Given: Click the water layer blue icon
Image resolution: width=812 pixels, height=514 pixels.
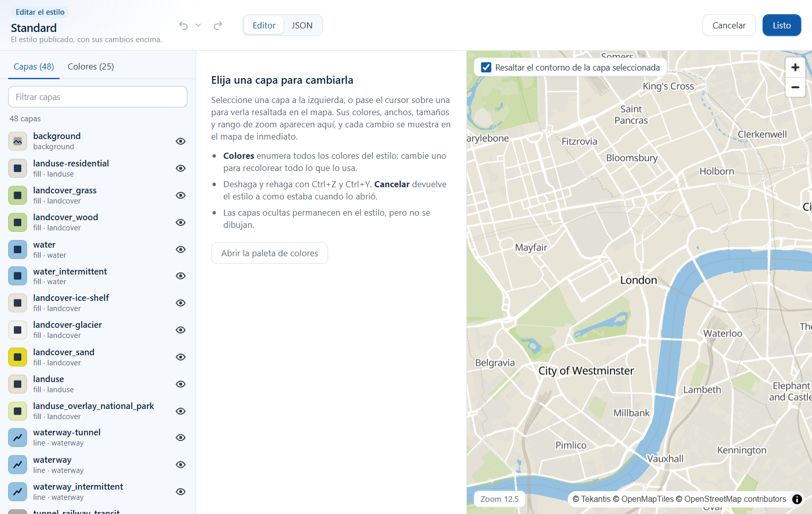Looking at the screenshot, I should tap(18, 250).
